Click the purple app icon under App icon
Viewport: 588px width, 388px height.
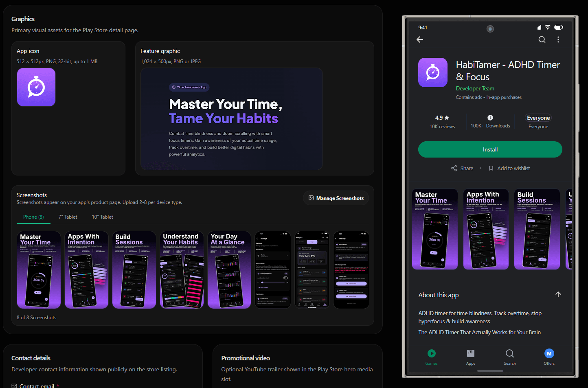pos(36,87)
